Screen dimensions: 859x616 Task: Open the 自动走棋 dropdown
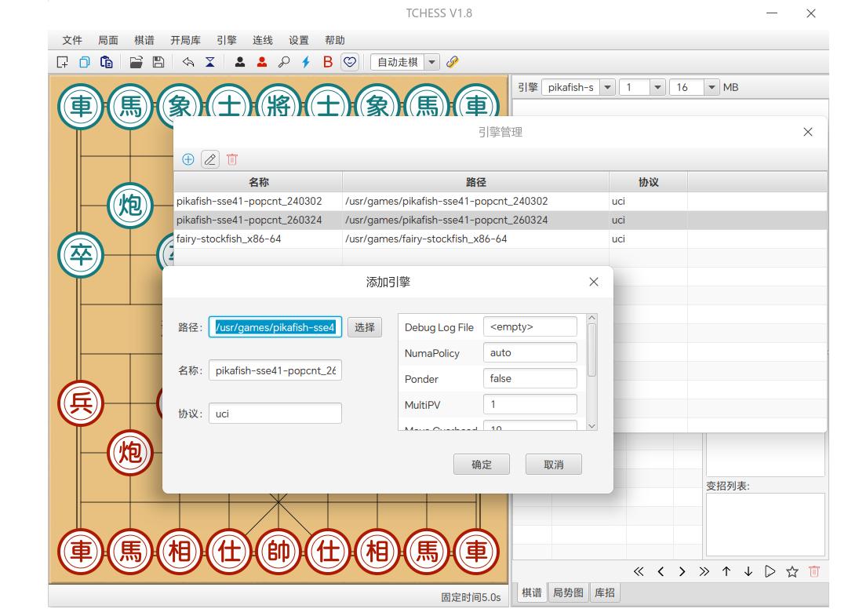(432, 62)
